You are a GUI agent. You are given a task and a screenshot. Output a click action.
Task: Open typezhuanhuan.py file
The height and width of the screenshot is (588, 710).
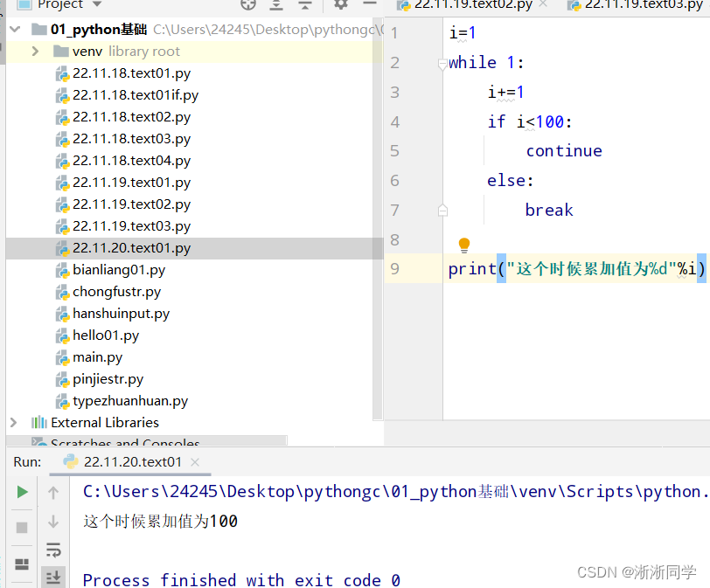click(x=130, y=401)
